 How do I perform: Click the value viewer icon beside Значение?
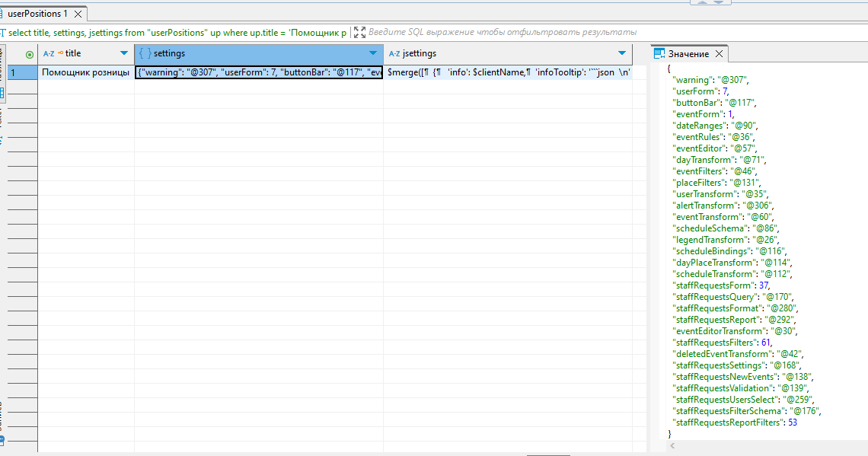(659, 54)
